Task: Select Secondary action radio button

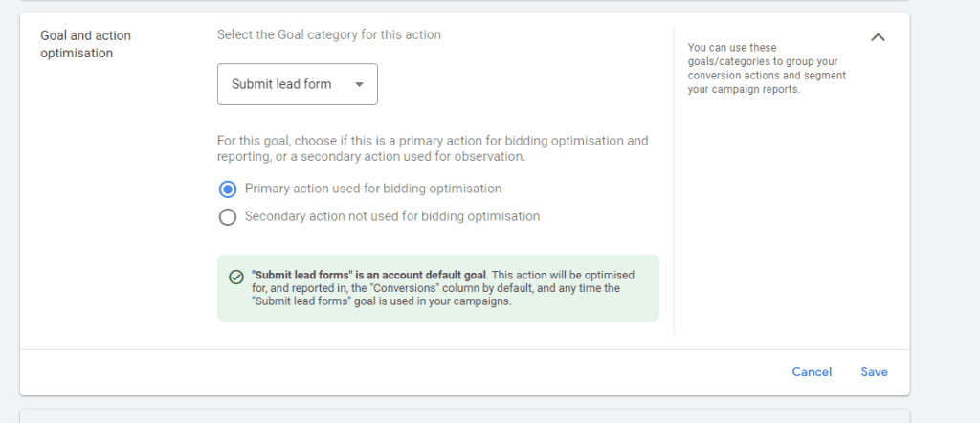Action: pos(228,217)
